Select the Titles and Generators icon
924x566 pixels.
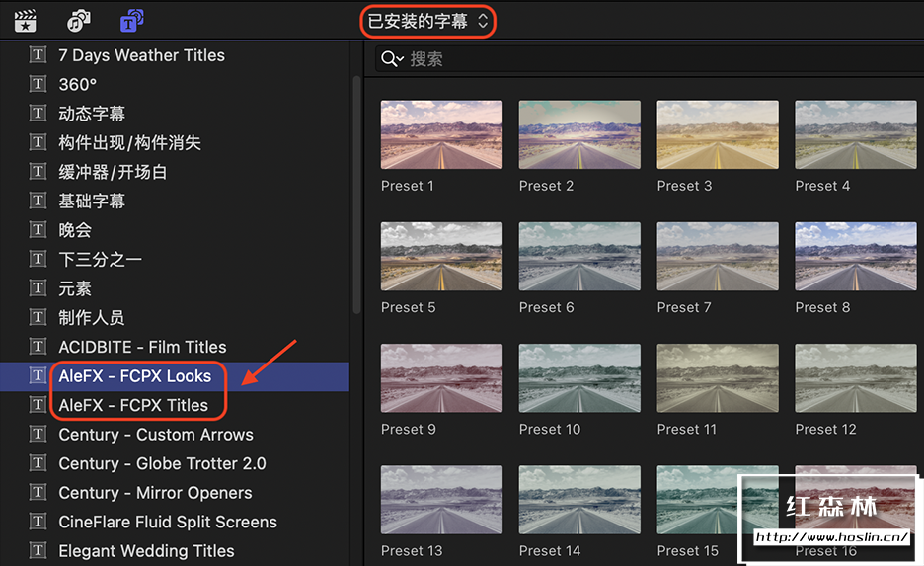(131, 20)
